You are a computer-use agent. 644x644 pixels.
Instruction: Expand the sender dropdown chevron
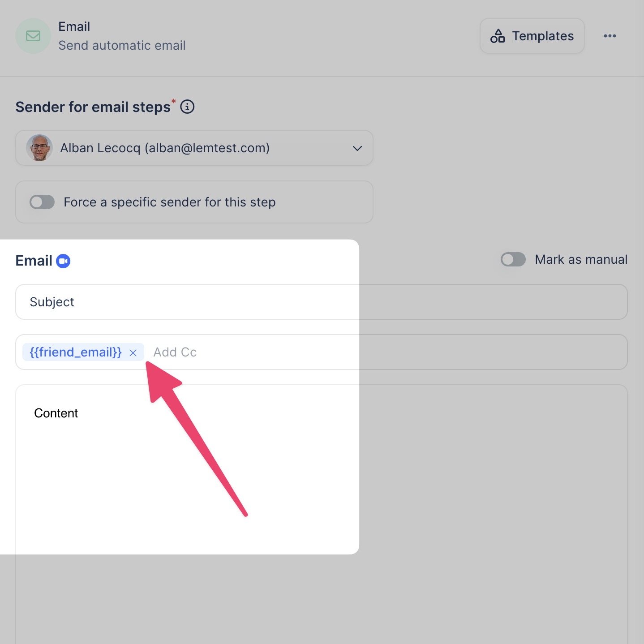coord(357,148)
